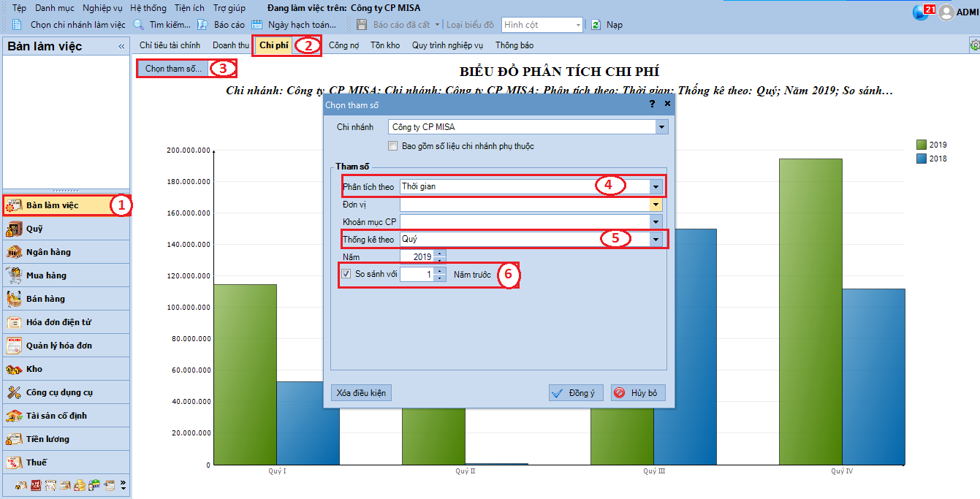Click the green bank building icon in sidebar footer
Screen dimensions: 980x499
coord(94,485)
